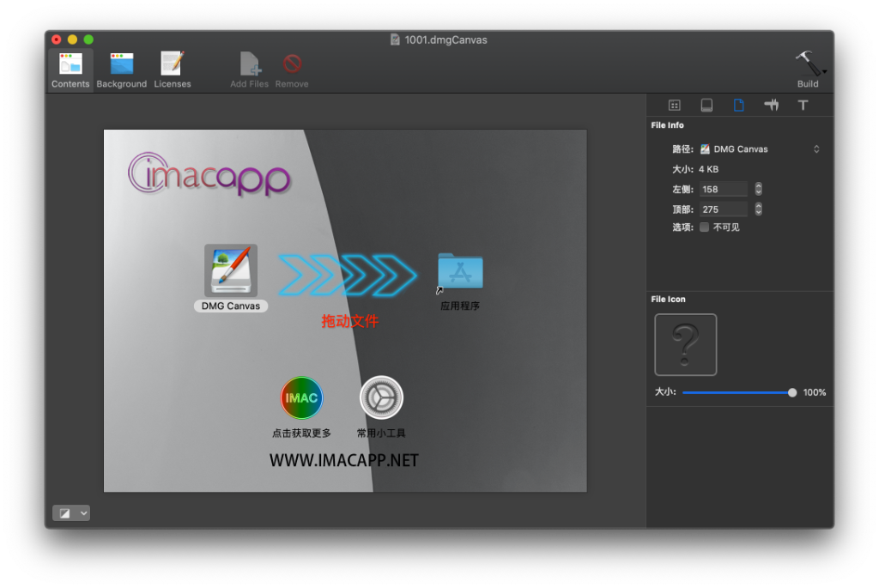The width and height of the screenshot is (879, 588).
Task: Click the 1001.dmgCanvas document title icon
Action: click(395, 39)
